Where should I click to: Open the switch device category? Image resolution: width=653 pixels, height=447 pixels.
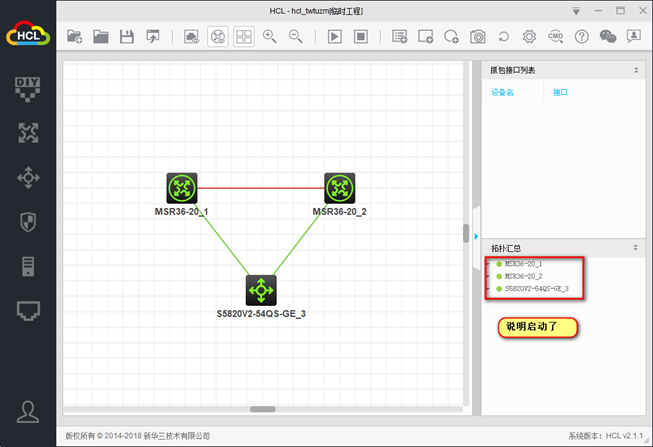pos(28,177)
